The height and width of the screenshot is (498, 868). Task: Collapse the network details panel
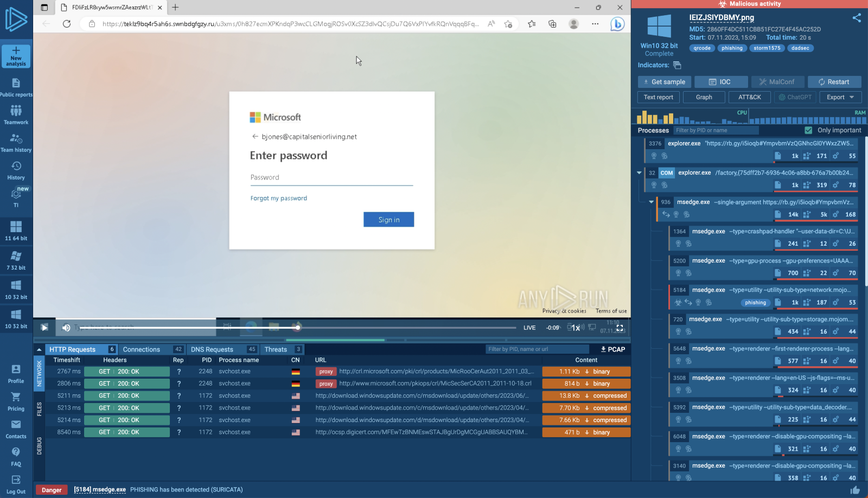tap(39, 349)
